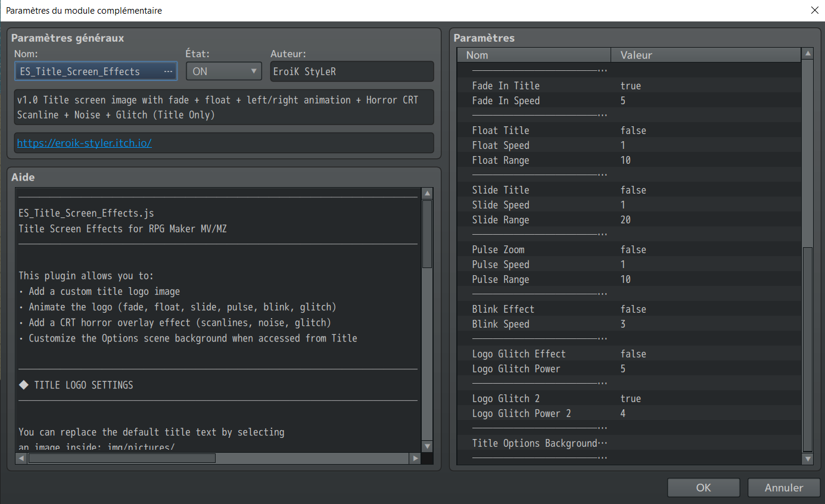
Task: Select the Logo Glitch 2 parameter
Action: tap(629, 399)
